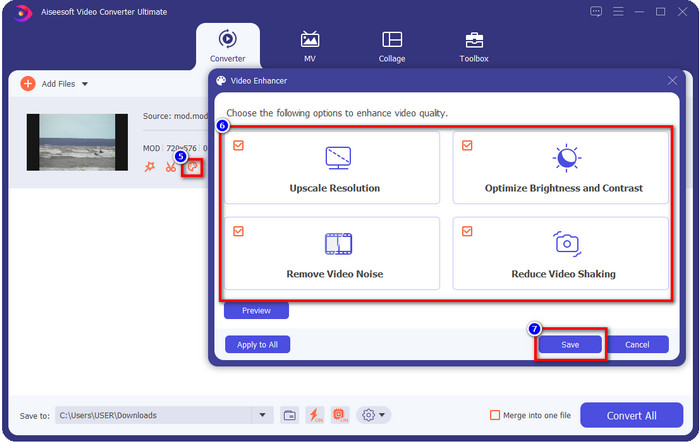Open the hamburger menu icon
Image resolution: width=700 pixels, height=443 pixels.
[618, 12]
